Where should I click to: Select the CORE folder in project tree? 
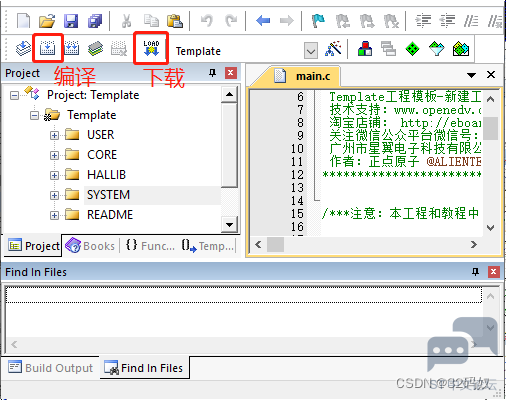[102, 155]
